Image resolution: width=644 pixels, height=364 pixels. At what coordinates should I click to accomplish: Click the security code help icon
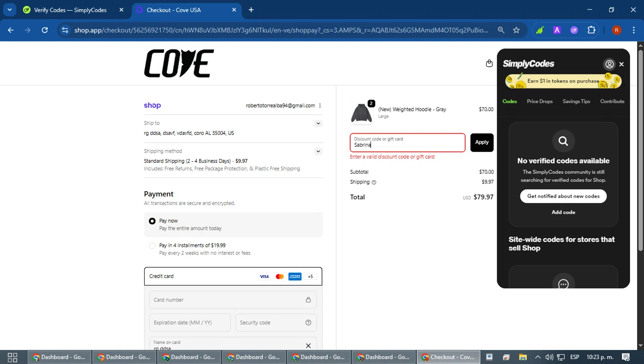[x=308, y=323]
